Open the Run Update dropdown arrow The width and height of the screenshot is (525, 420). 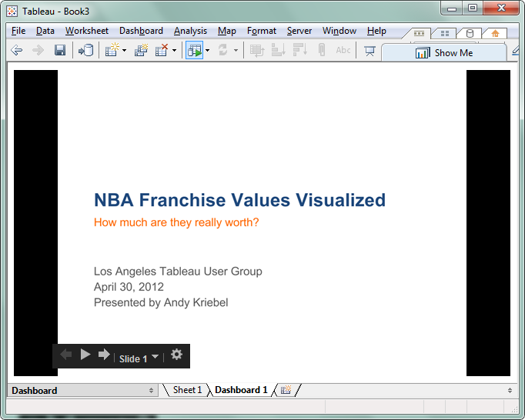click(x=236, y=51)
